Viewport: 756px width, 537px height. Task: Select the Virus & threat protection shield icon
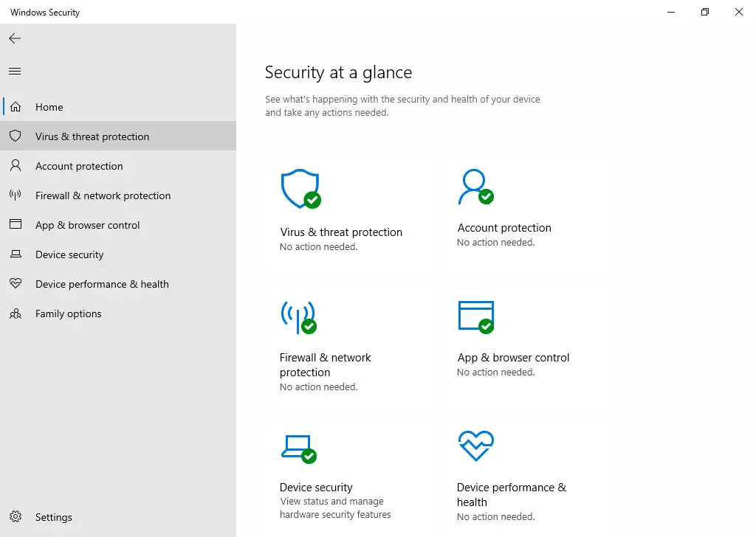(x=299, y=188)
